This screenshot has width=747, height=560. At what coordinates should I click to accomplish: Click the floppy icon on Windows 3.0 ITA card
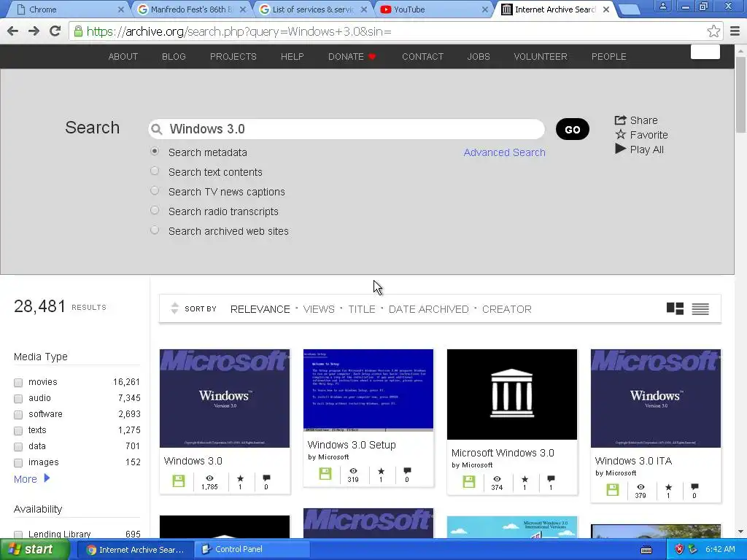(613, 489)
